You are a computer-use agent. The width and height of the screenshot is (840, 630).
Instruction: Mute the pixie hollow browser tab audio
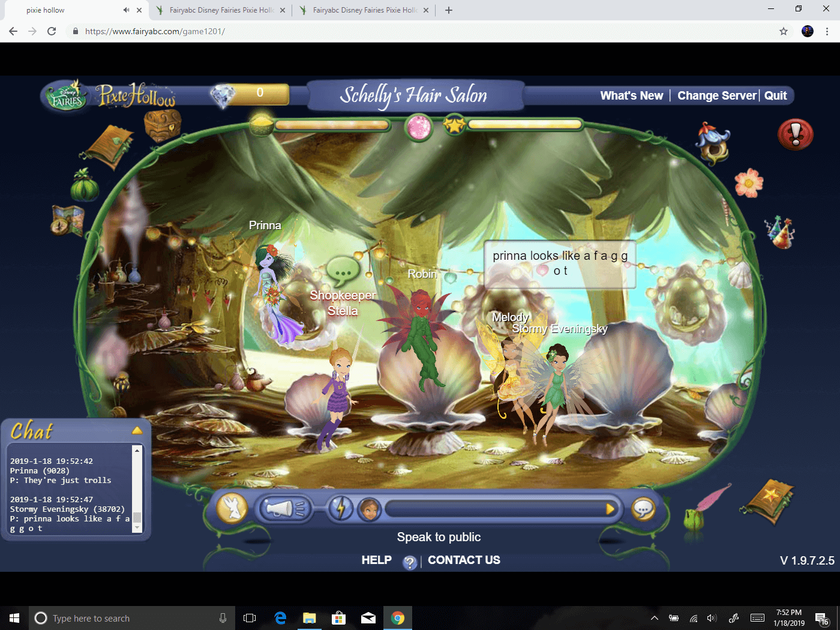point(126,10)
